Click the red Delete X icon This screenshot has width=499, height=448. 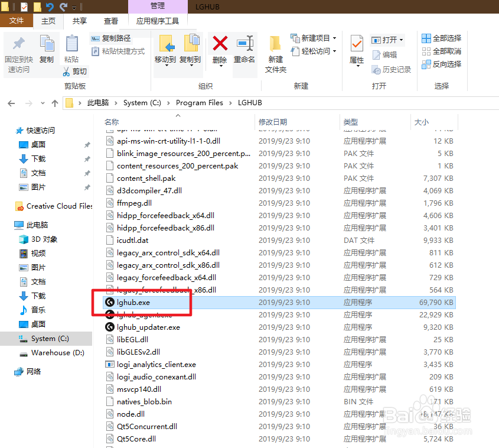coord(220,43)
